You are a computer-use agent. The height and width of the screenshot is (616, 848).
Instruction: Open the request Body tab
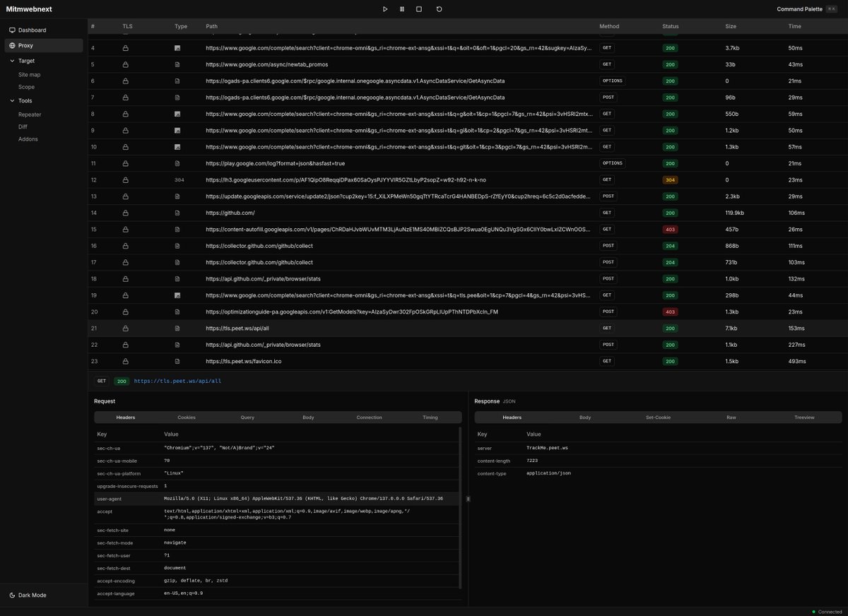click(308, 417)
